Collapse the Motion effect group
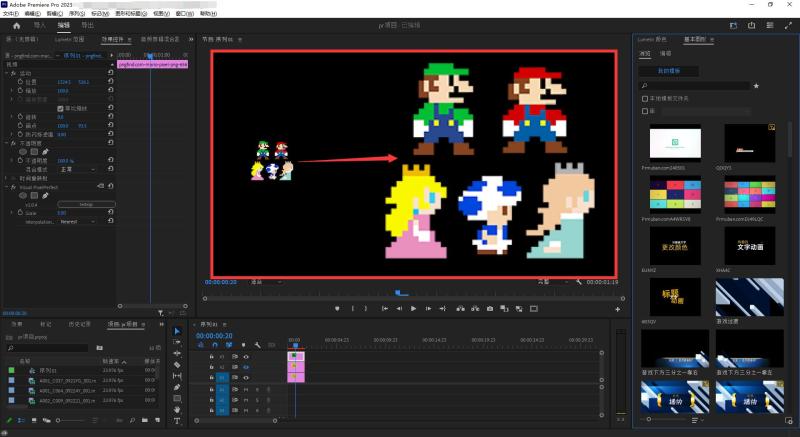 coord(7,73)
